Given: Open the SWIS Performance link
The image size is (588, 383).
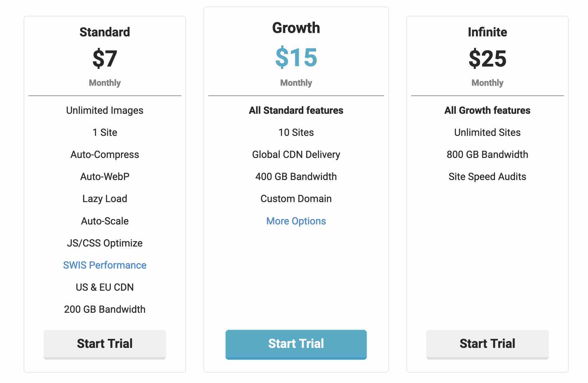Looking at the screenshot, I should [x=105, y=265].
